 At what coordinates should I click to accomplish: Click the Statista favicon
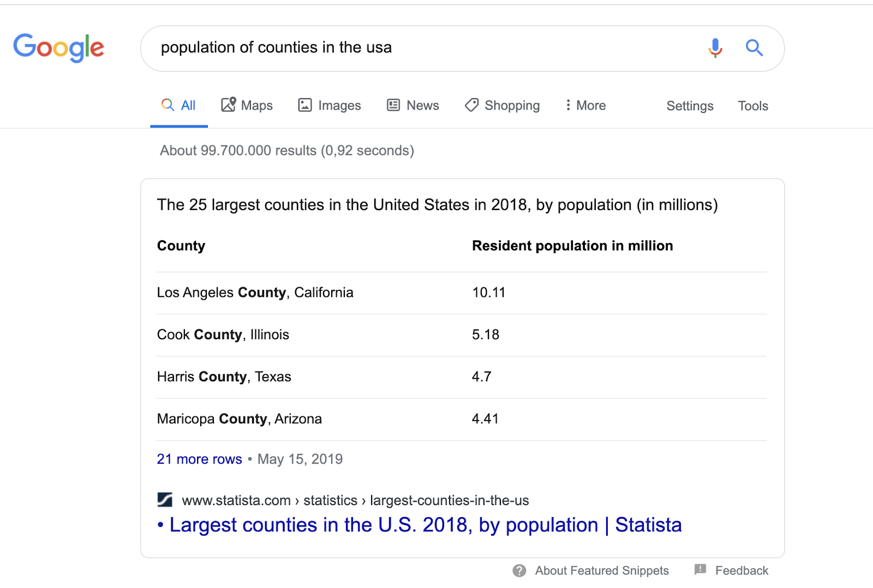[165, 500]
